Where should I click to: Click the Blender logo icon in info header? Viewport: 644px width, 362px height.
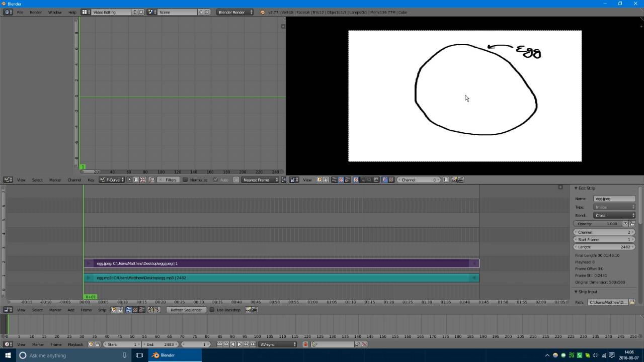point(262,12)
